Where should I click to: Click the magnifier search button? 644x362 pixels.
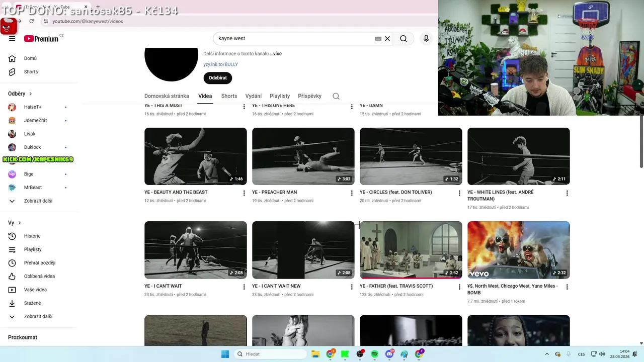pyautogui.click(x=404, y=38)
